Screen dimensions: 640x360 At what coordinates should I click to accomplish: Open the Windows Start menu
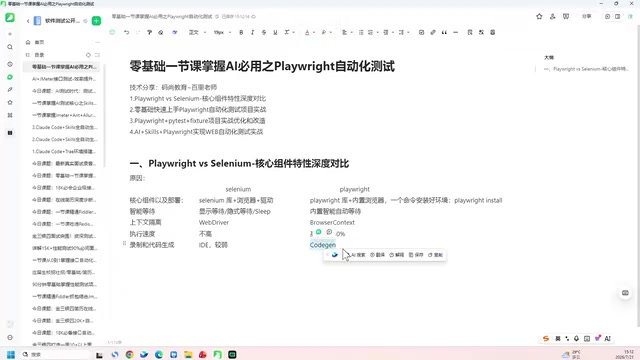pos(11,354)
